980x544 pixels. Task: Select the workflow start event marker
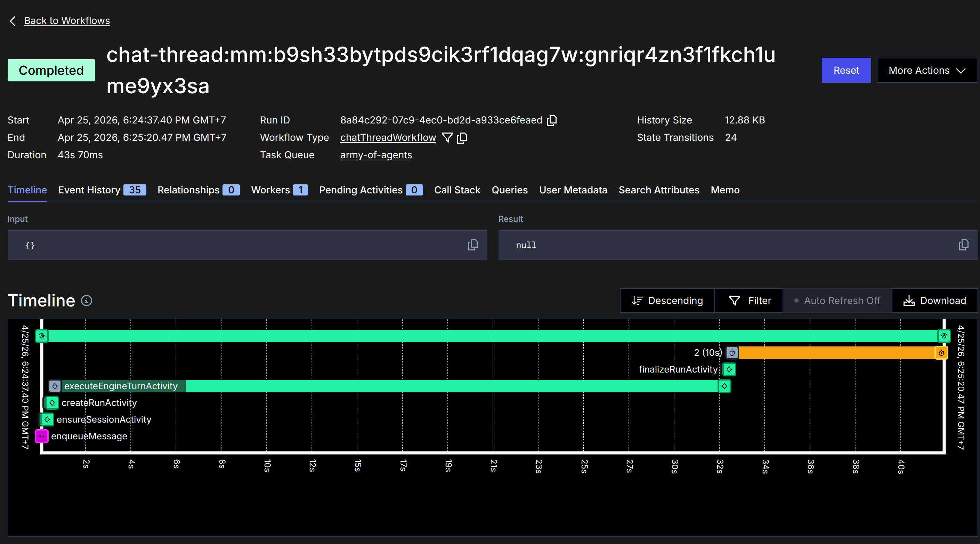(42, 336)
